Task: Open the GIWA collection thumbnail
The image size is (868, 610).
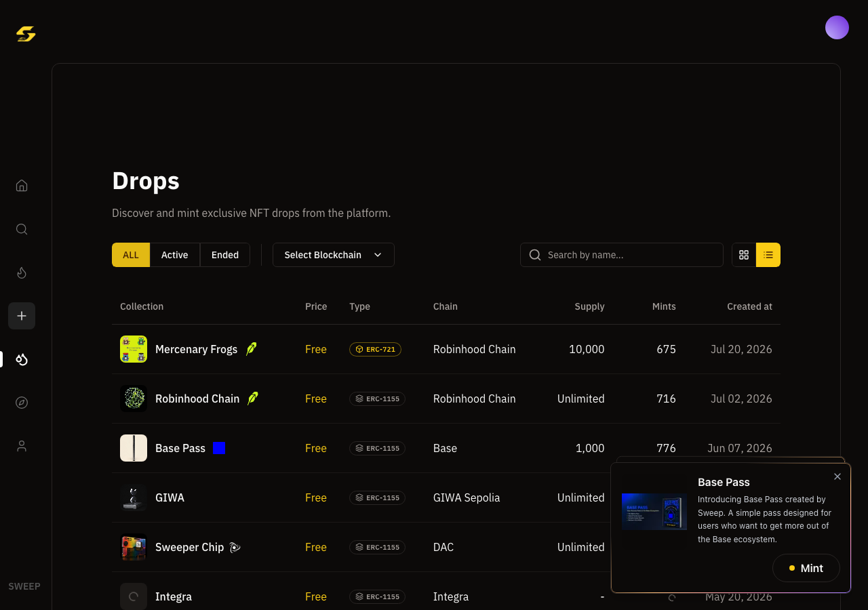Action: coord(134,497)
